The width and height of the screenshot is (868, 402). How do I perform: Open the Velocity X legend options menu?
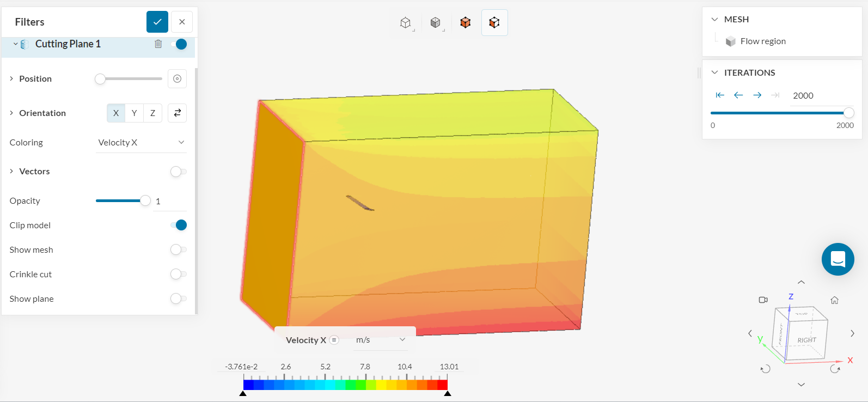pos(334,340)
